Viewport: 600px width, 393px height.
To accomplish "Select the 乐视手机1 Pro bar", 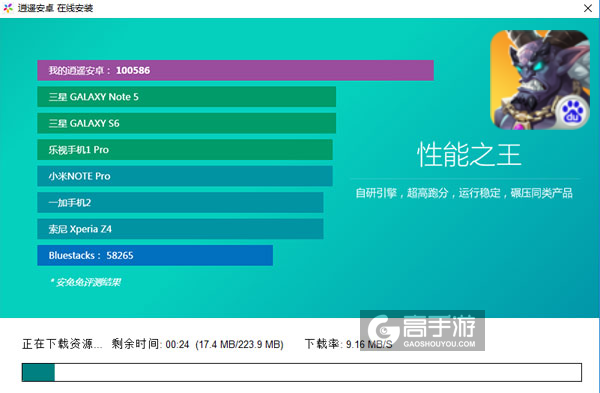I will [x=185, y=150].
